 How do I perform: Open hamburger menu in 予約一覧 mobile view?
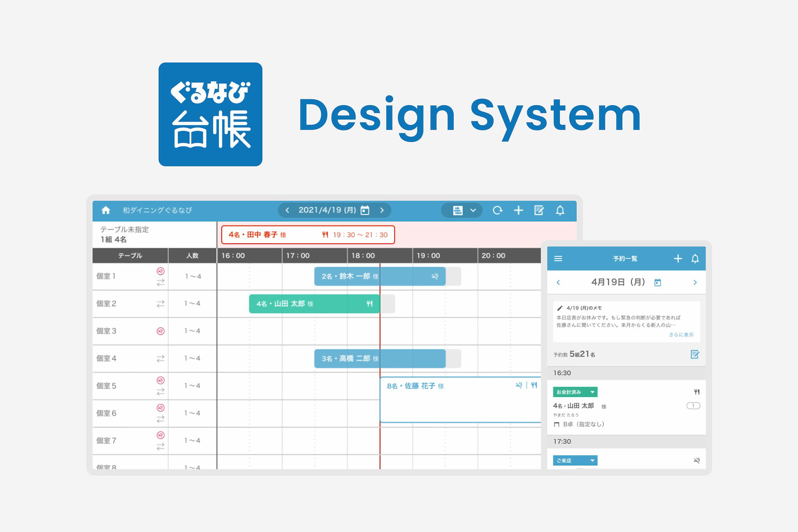[558, 259]
